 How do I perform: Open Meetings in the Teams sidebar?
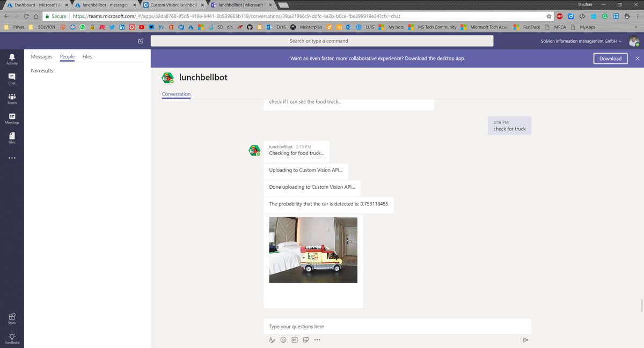pos(12,119)
